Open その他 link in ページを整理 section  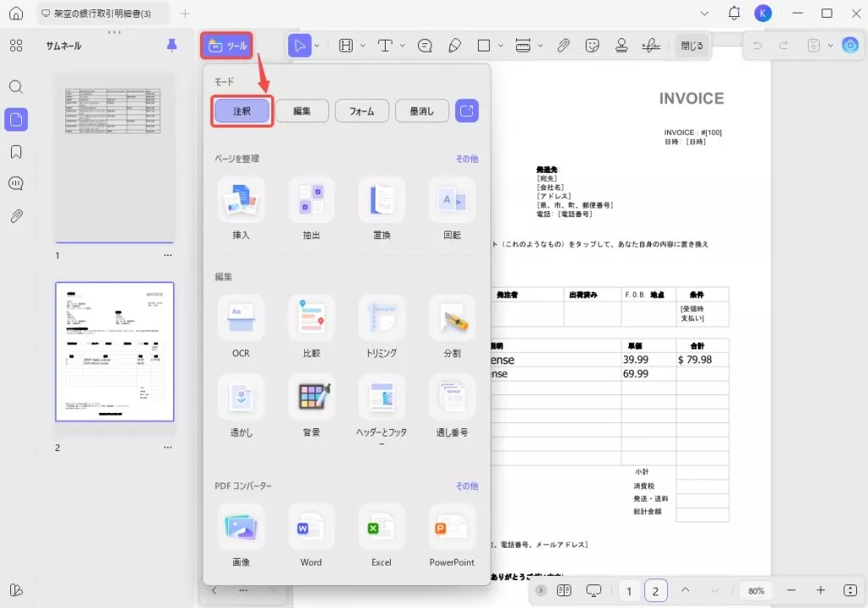pos(467,159)
